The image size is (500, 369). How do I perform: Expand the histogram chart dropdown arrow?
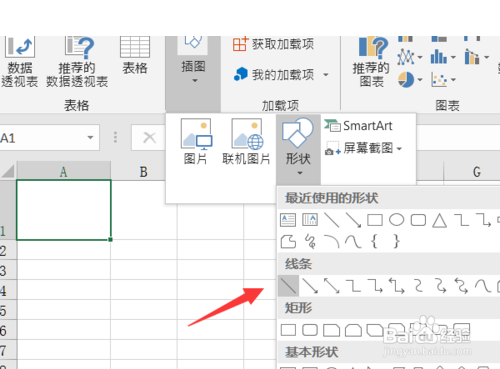(453, 58)
